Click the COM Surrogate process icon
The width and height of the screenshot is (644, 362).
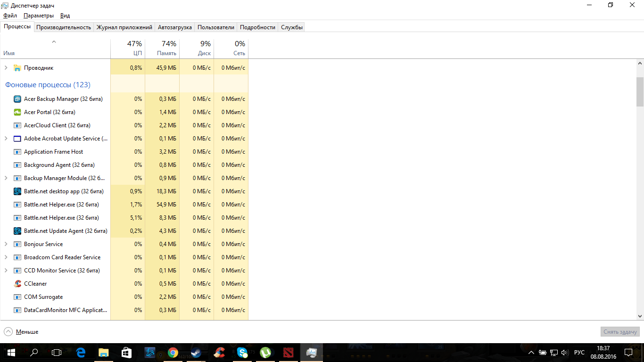point(17,297)
